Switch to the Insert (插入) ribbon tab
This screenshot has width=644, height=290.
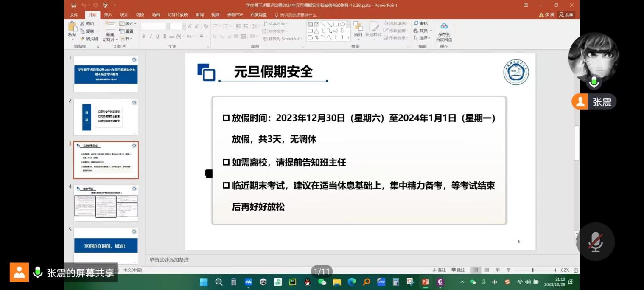pos(108,14)
